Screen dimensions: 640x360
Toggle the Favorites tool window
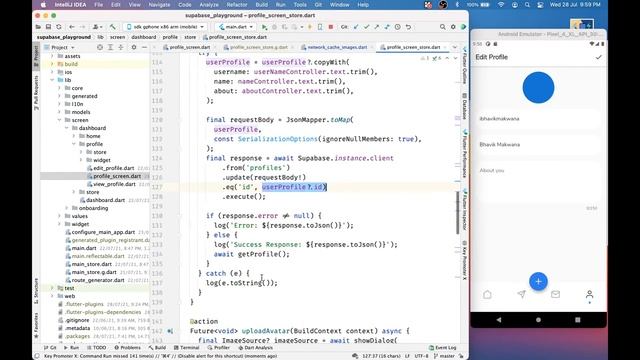pos(36,325)
